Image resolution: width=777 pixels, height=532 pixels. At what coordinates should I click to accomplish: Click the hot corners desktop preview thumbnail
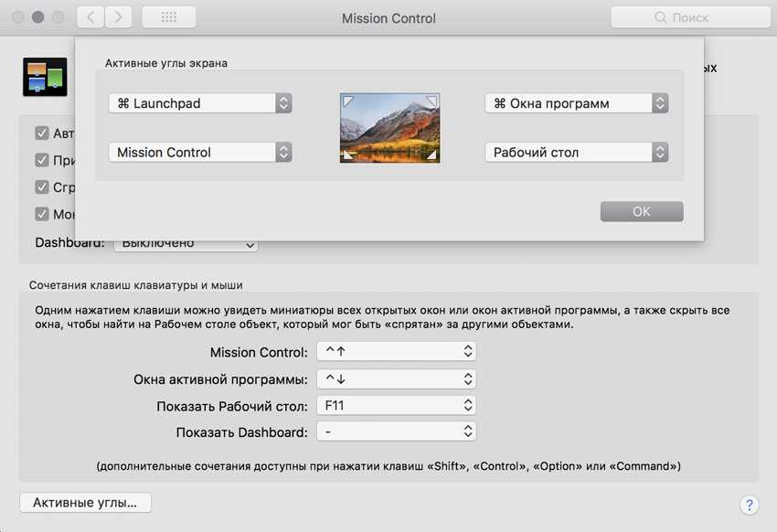[x=389, y=128]
